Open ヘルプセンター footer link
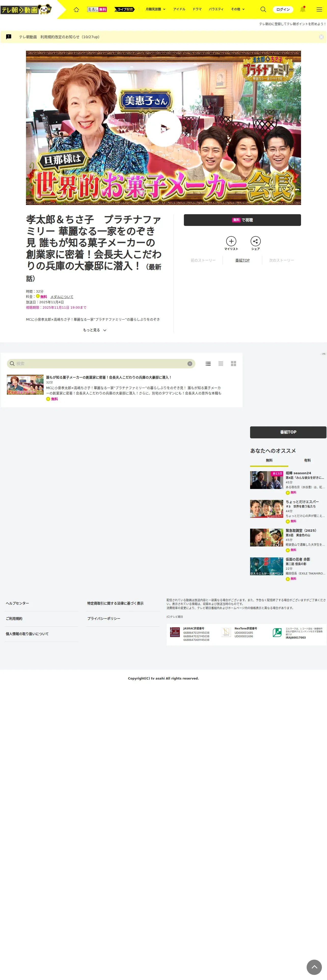327x980 pixels. tap(17, 603)
